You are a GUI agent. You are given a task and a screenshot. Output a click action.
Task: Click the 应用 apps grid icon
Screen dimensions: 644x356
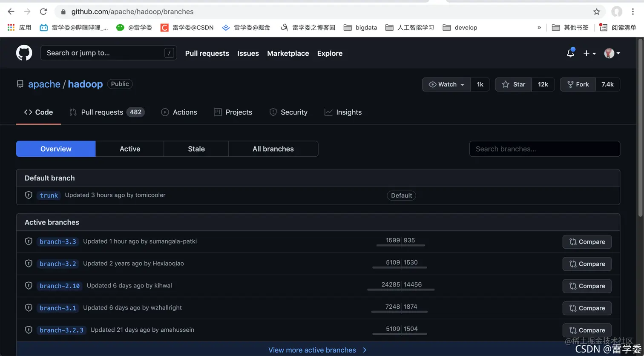coord(11,27)
